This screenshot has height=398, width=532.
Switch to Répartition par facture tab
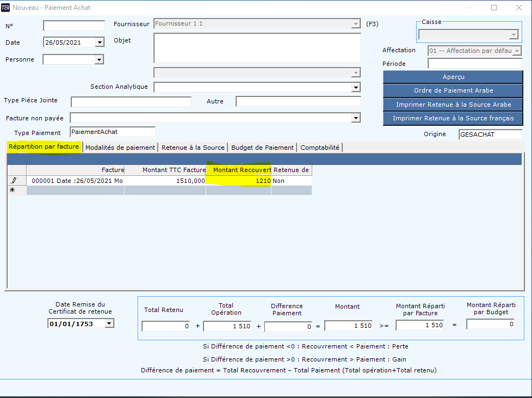[x=44, y=146]
